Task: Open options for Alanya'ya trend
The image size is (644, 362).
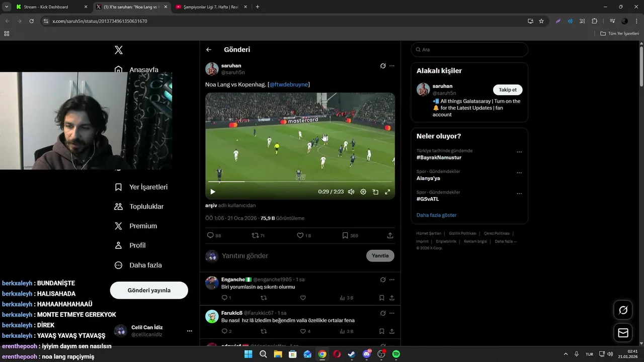Action: [x=519, y=172]
